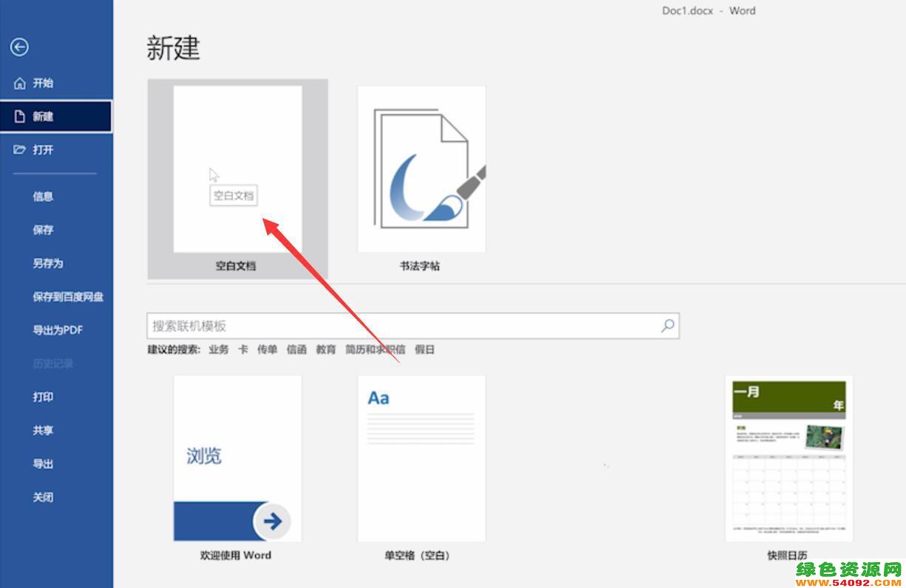
Task: Click the 新建 page heading
Action: coord(174,49)
